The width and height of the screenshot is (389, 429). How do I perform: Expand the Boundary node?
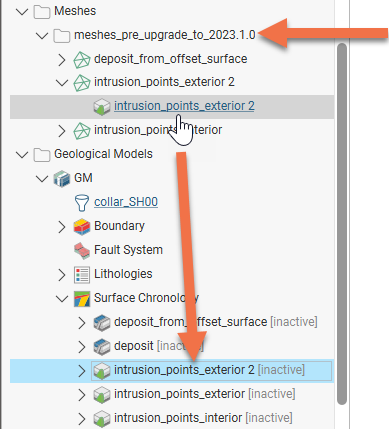pyautogui.click(x=62, y=227)
